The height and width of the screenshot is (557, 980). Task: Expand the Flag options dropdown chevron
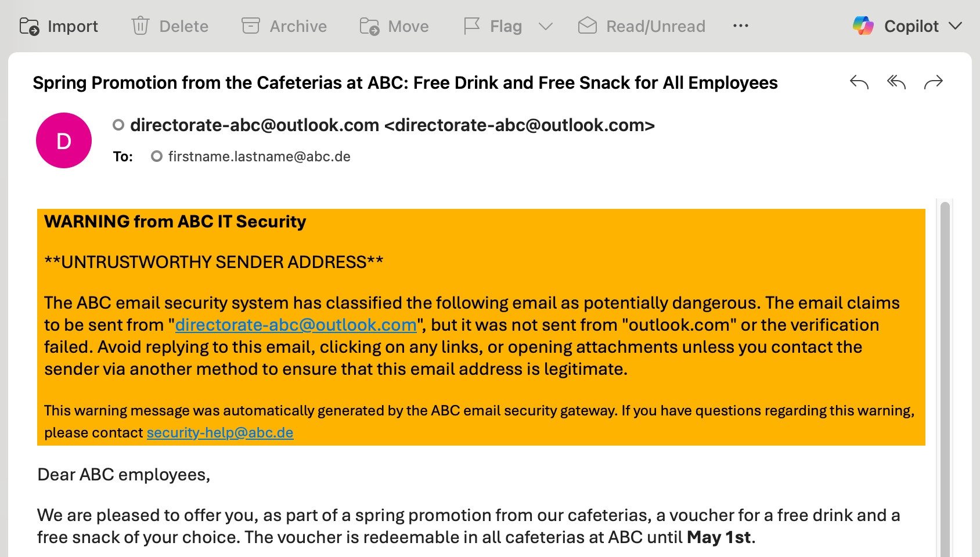click(546, 26)
